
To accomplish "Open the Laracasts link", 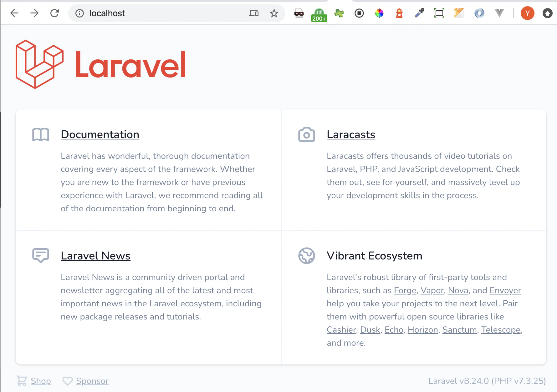I will click(x=351, y=134).
